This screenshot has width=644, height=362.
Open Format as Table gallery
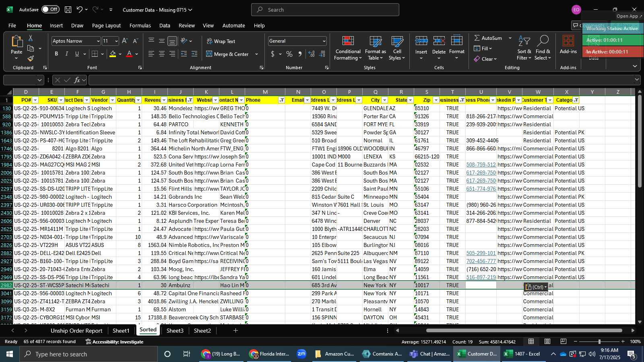375,48
